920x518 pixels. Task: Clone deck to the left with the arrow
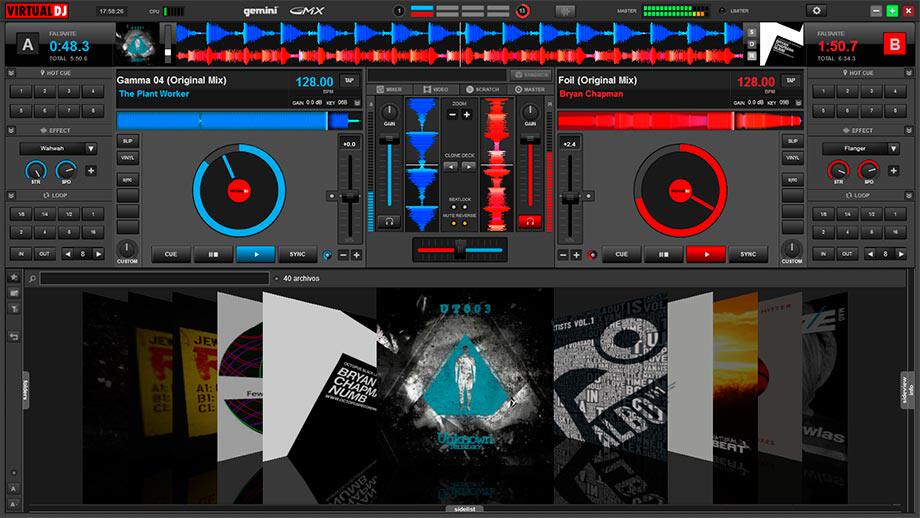pos(451,167)
